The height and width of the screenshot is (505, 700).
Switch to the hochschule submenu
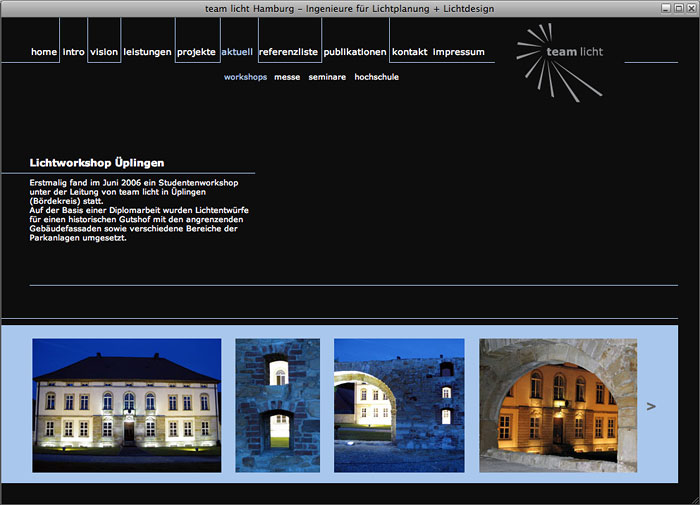(376, 77)
